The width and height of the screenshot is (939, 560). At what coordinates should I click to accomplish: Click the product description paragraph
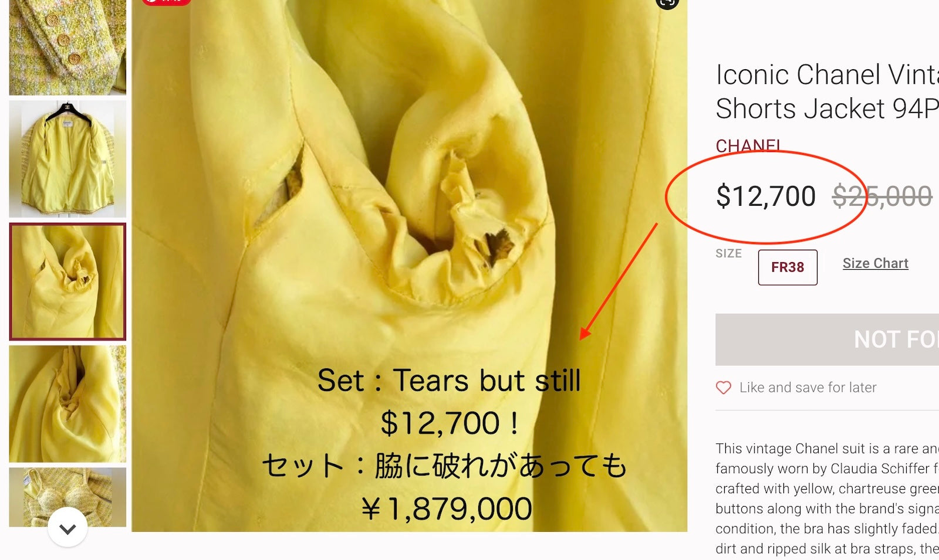(x=827, y=499)
